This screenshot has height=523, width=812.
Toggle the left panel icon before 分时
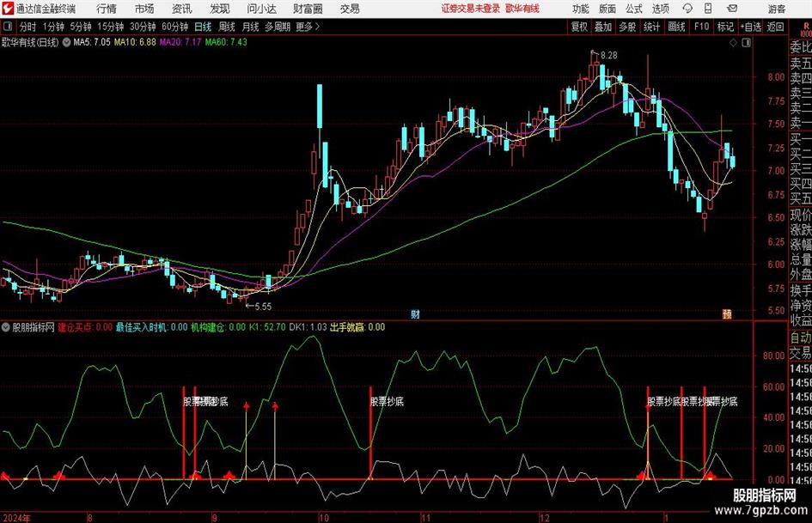coord(7,27)
